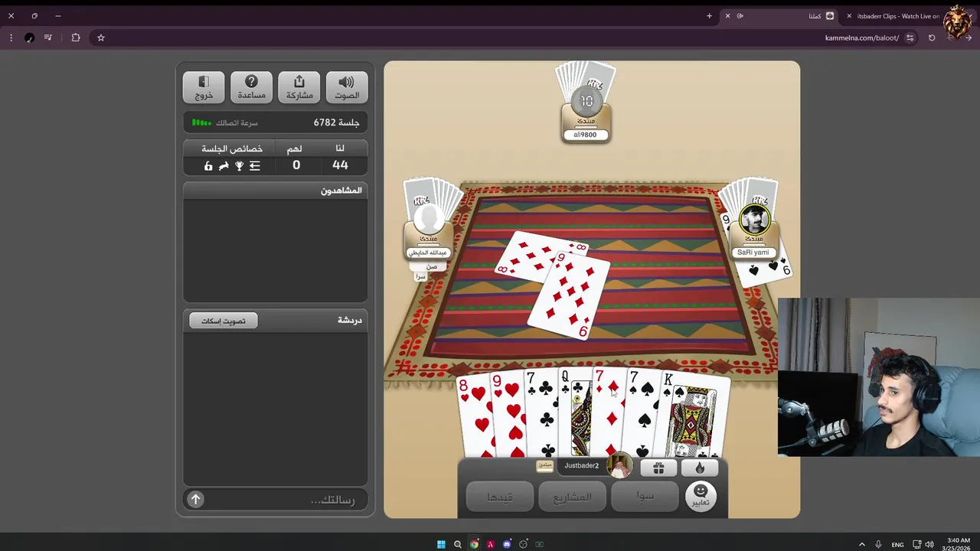This screenshot has height=551, width=980.
Task: Play the Queen of clubs card
Action: click(576, 413)
